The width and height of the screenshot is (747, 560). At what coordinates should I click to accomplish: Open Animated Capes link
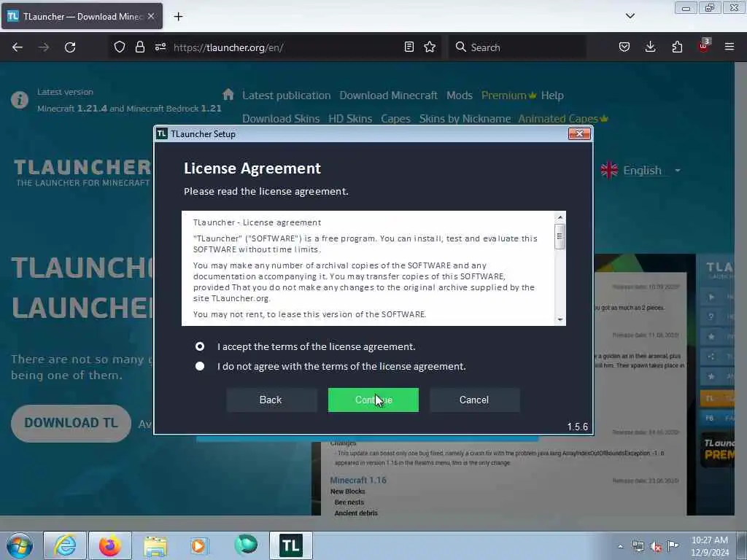point(563,119)
